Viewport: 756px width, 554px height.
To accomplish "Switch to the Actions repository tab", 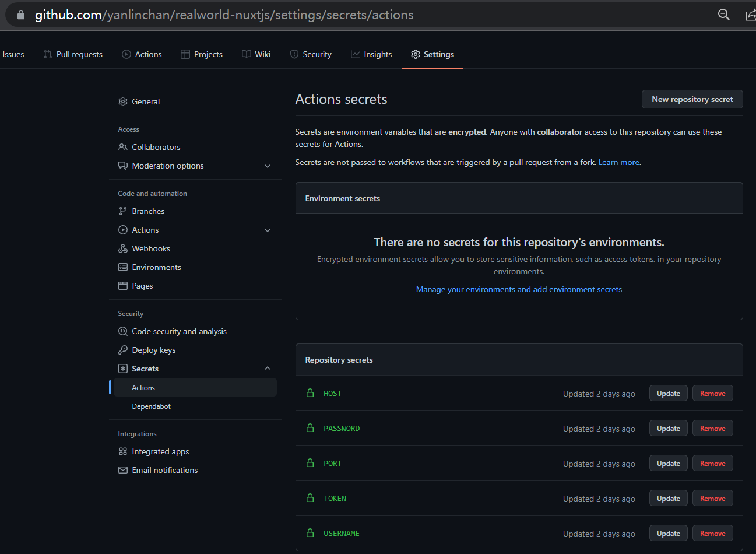I will 142,54.
